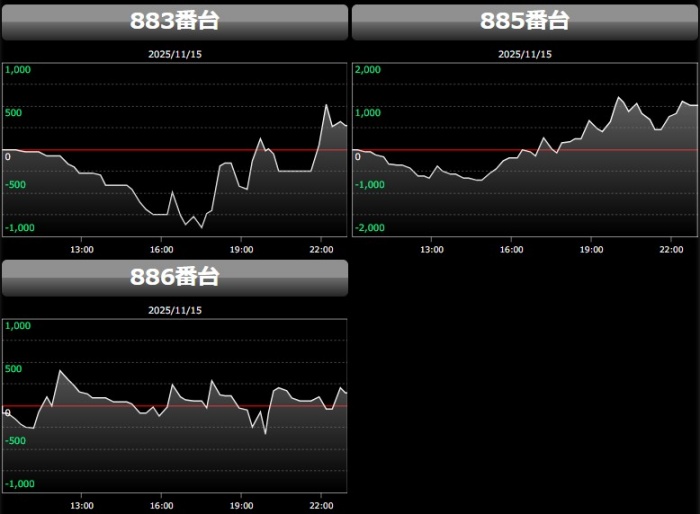
Task: Click the -500 axis label on 886 chart
Action: pos(16,441)
